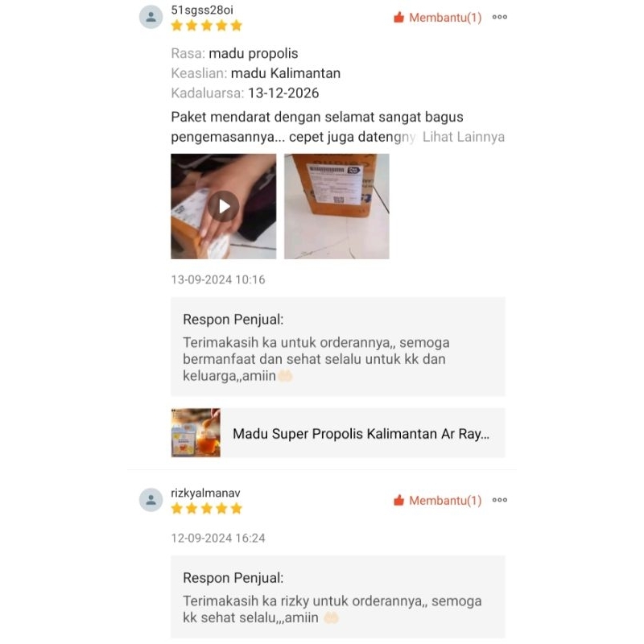Viewport: 644px width, 644px height.
Task: Expand review text with Lihat Lainnya
Action: [464, 137]
